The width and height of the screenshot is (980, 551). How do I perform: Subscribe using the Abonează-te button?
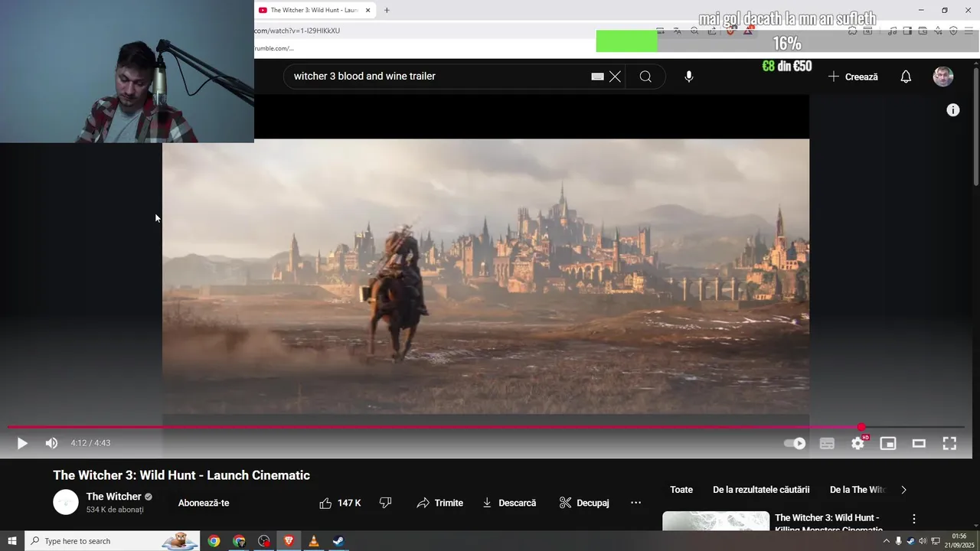pos(204,503)
